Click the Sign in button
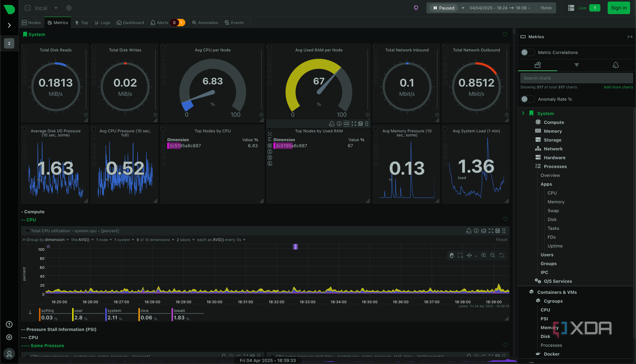The width and height of the screenshot is (636, 364). (x=619, y=8)
